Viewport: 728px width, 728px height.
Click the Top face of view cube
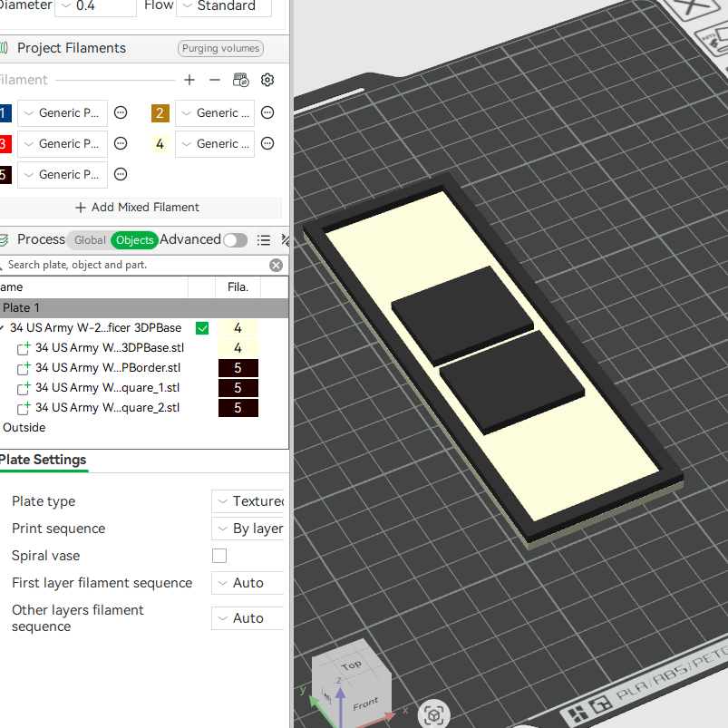351,665
